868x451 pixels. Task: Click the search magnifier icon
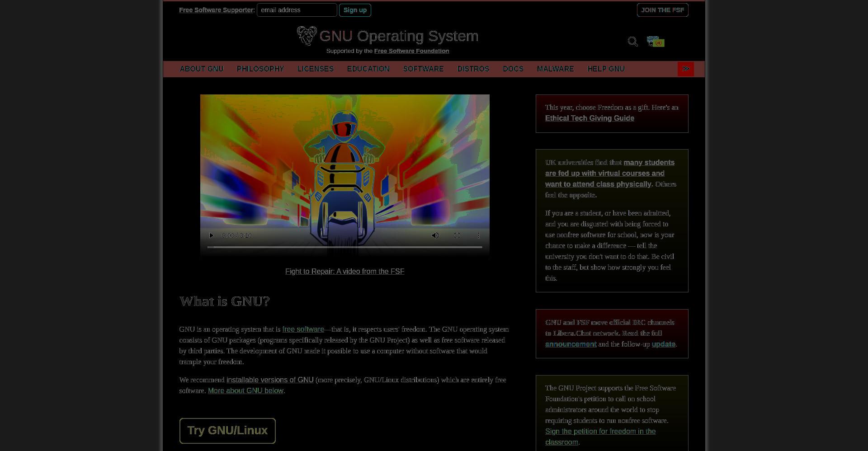point(632,42)
